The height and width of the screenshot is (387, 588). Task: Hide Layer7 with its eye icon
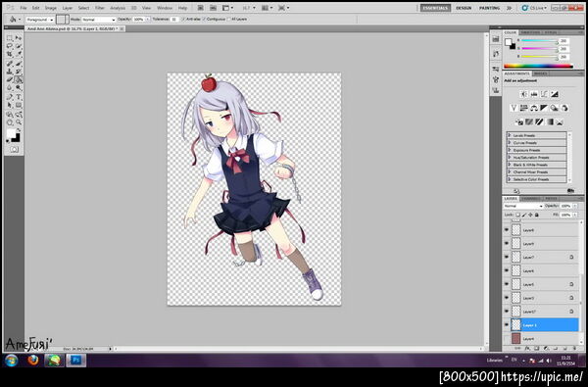[x=507, y=257]
